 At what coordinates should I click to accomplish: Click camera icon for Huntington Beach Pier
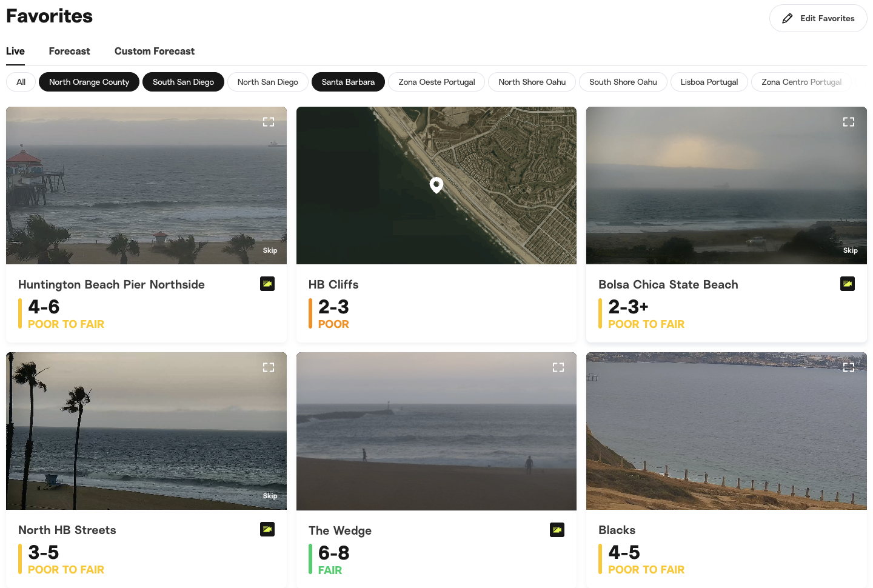(267, 284)
